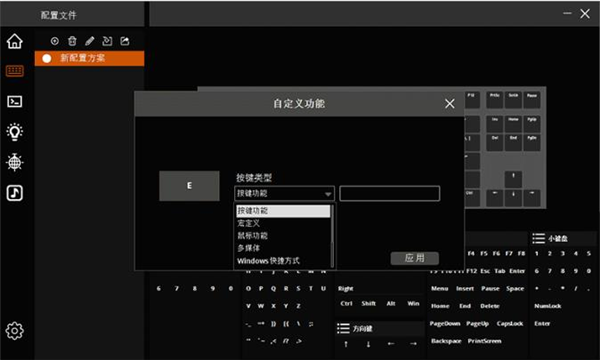Pick letter Q in the letters list

(x=274, y=288)
